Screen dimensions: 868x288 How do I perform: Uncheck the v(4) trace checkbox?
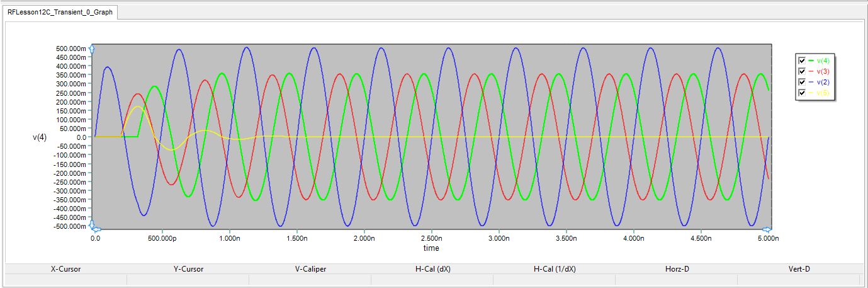tap(802, 60)
